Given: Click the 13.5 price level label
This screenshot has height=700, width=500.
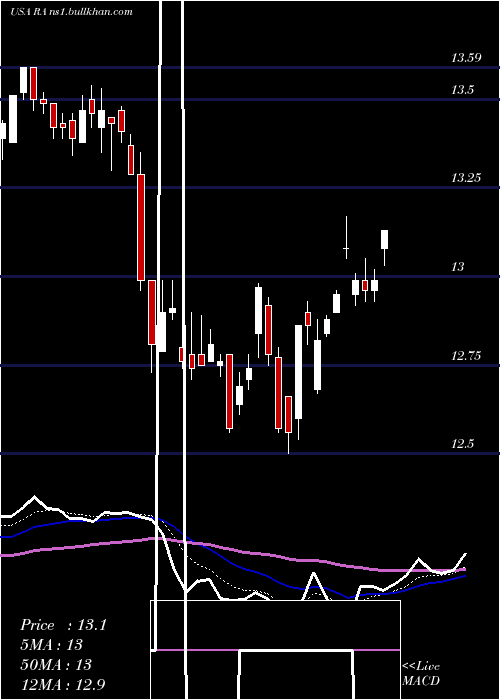Looking at the screenshot, I should pos(462,90).
